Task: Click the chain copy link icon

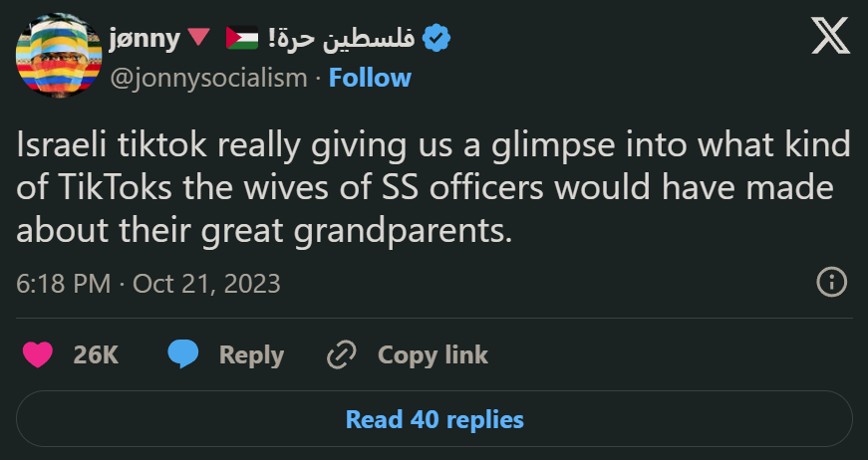Action: pyautogui.click(x=342, y=354)
